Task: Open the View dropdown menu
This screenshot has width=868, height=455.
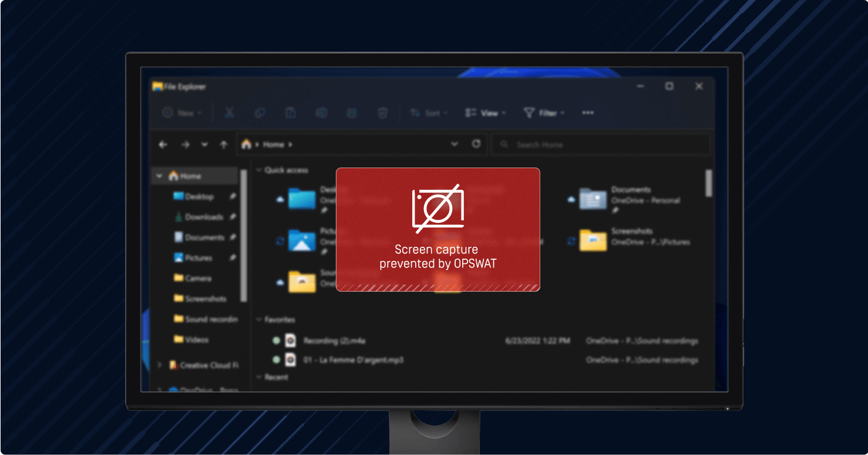Action: coord(485,113)
